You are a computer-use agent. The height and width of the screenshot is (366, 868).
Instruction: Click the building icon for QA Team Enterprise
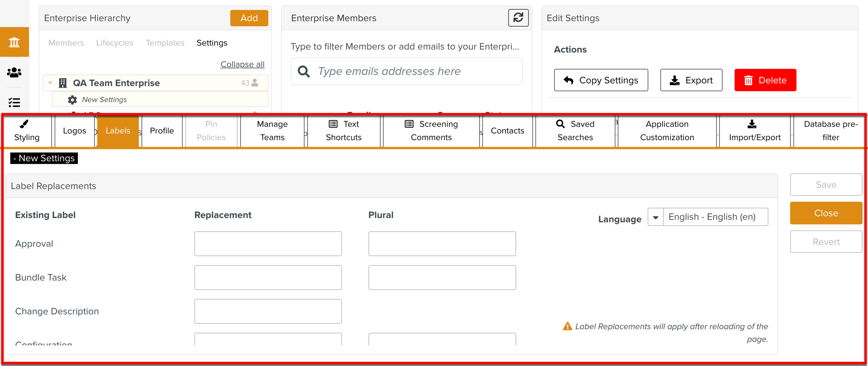63,83
